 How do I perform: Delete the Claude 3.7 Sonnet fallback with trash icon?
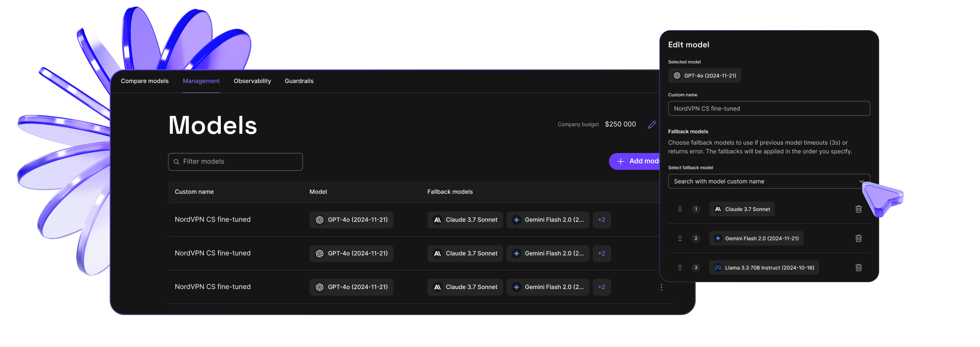pyautogui.click(x=858, y=209)
